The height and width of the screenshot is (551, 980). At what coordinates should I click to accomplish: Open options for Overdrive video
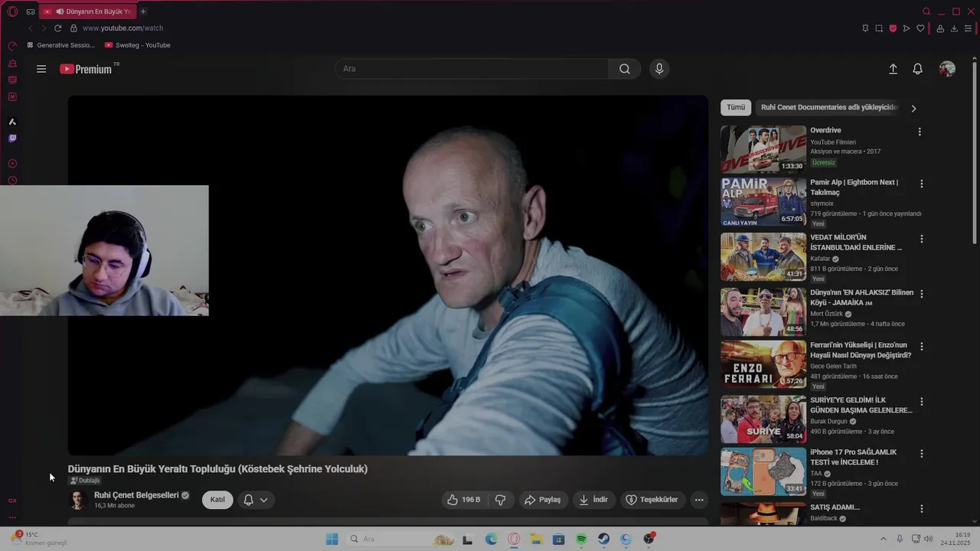[x=920, y=132]
